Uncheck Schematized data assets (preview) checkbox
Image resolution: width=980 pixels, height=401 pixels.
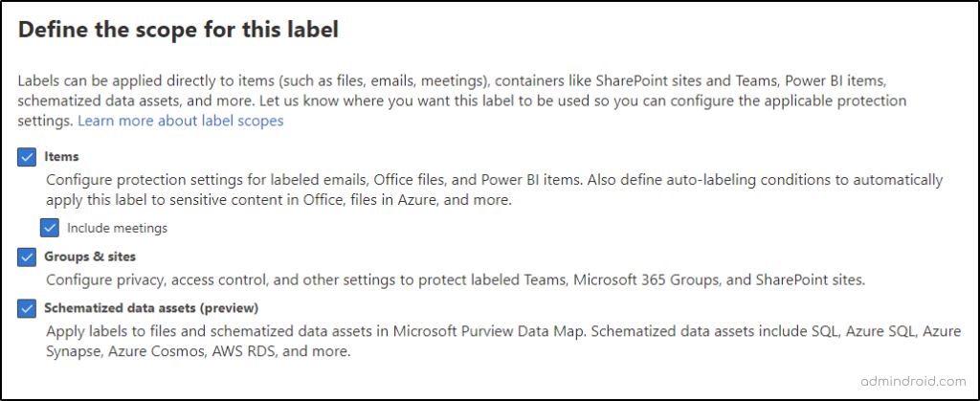27,308
